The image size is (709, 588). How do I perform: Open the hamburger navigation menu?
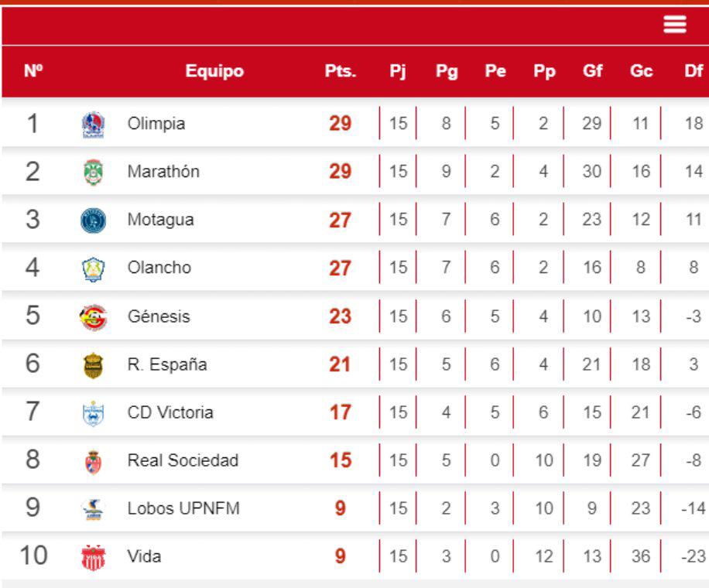[x=675, y=24]
